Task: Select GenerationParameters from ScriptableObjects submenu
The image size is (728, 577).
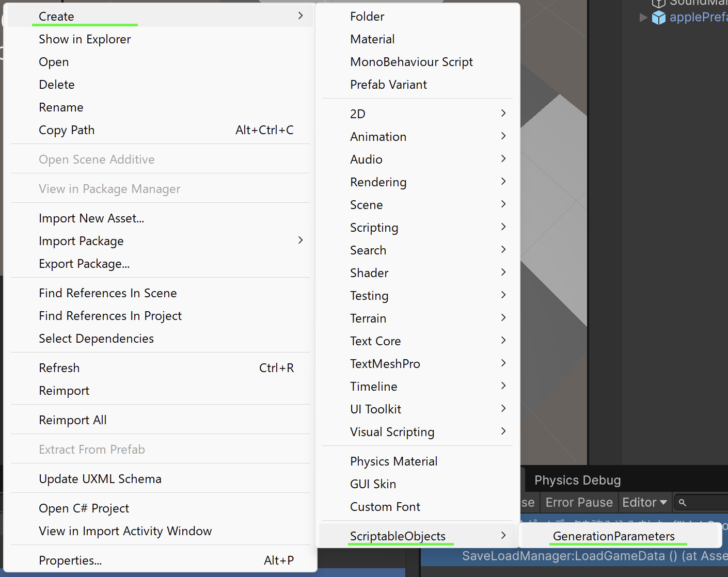Action: [x=613, y=536]
